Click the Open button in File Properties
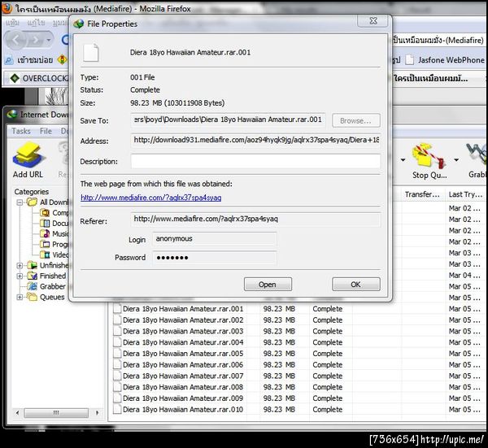 tap(268, 285)
